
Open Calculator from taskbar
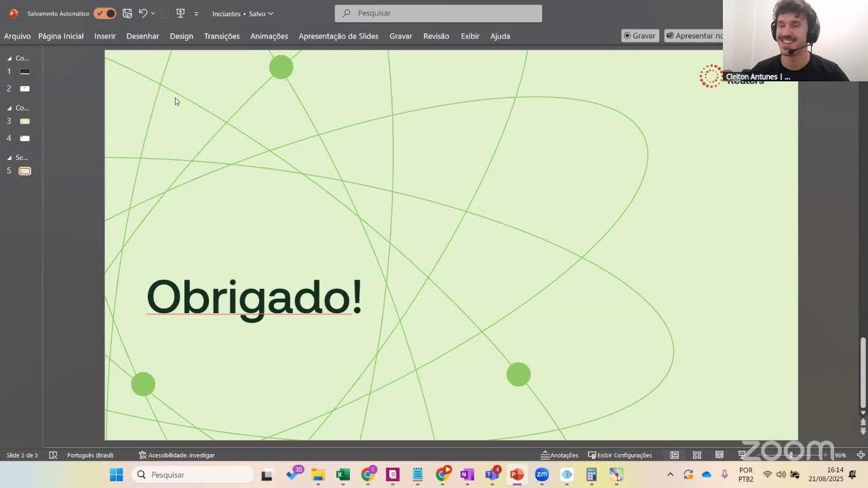coord(591,474)
